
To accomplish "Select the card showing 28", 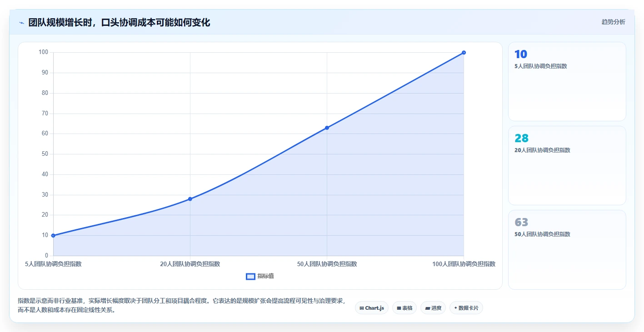I will click(x=567, y=166).
